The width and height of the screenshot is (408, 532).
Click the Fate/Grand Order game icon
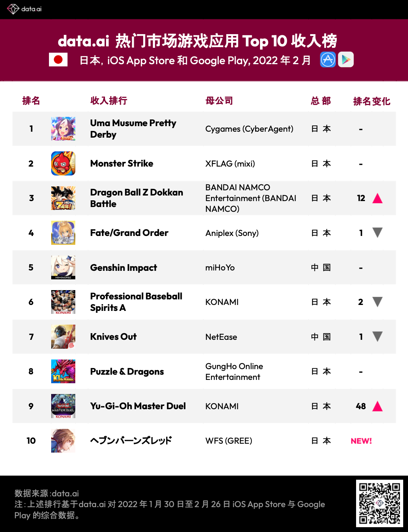(63, 233)
